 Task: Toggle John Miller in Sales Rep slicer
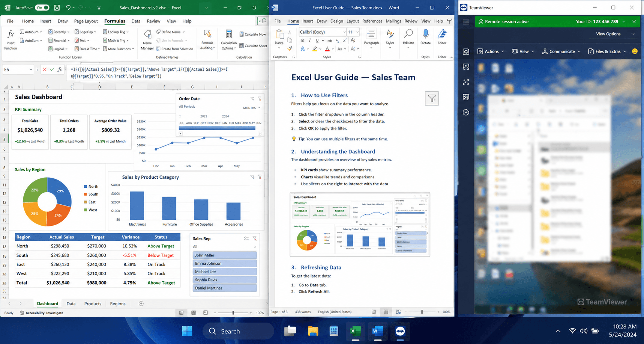(x=225, y=255)
